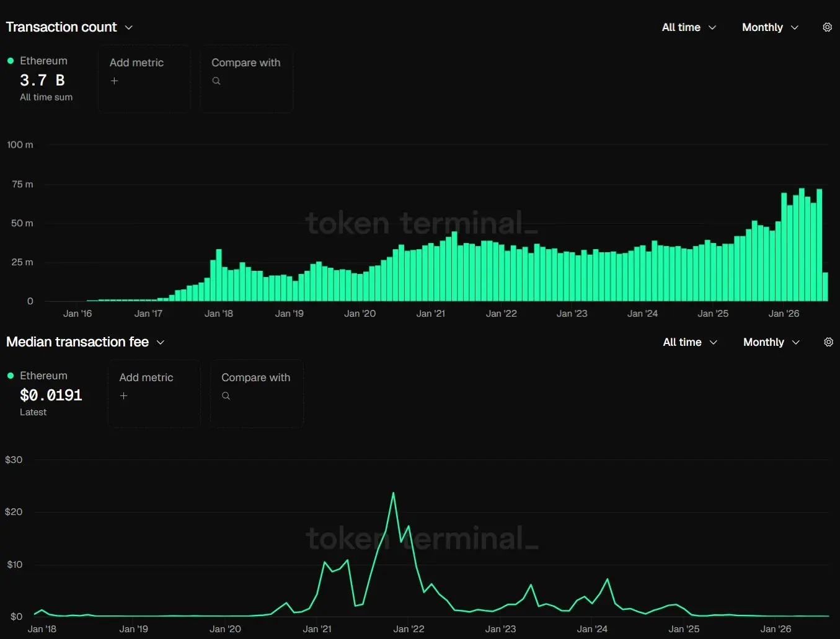
Task: Click the 'Latest' caption under $0.0191
Action: (33, 412)
